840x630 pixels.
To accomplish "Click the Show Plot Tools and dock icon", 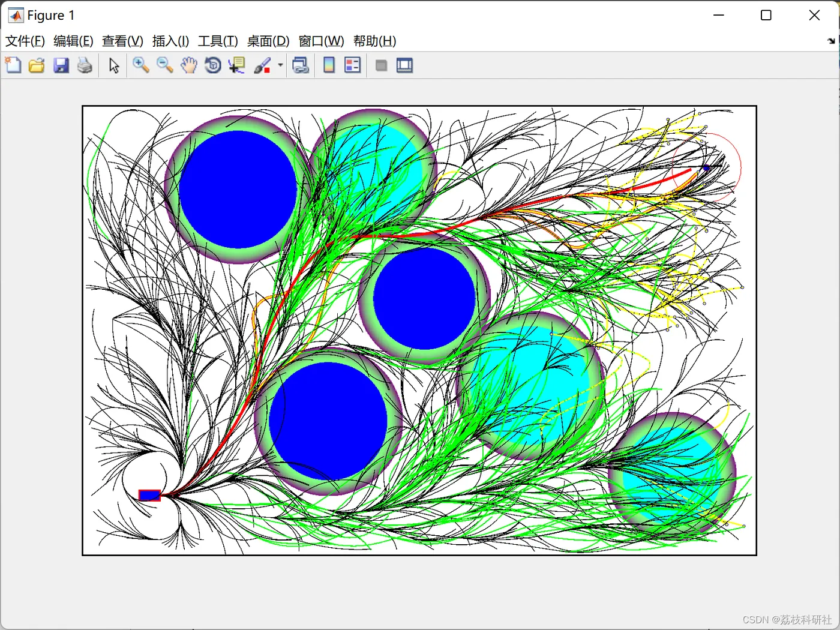I will 405,65.
